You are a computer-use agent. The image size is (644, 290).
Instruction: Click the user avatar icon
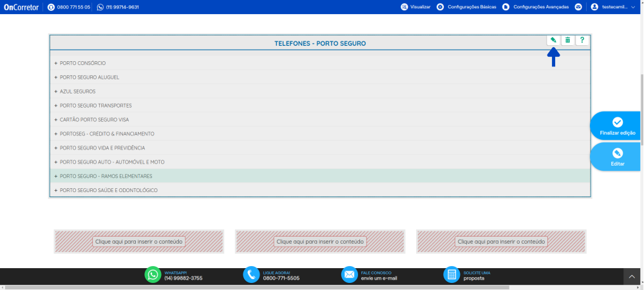[594, 7]
